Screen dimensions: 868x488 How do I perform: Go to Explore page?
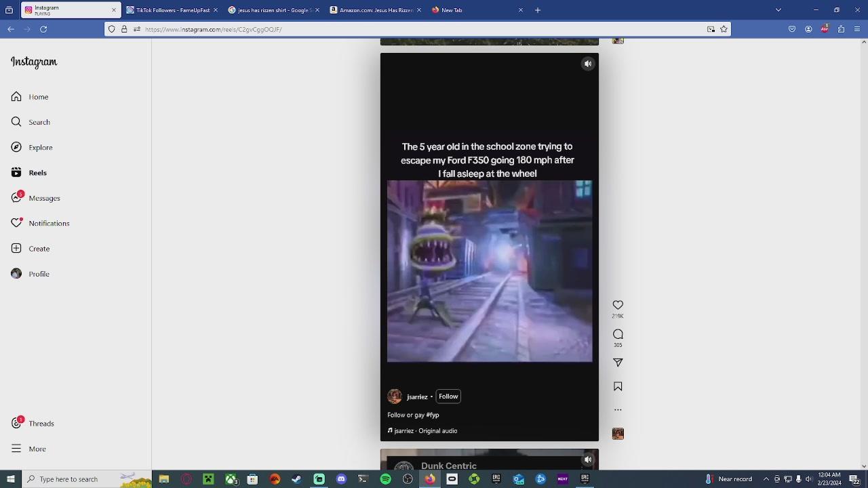[x=32, y=147]
